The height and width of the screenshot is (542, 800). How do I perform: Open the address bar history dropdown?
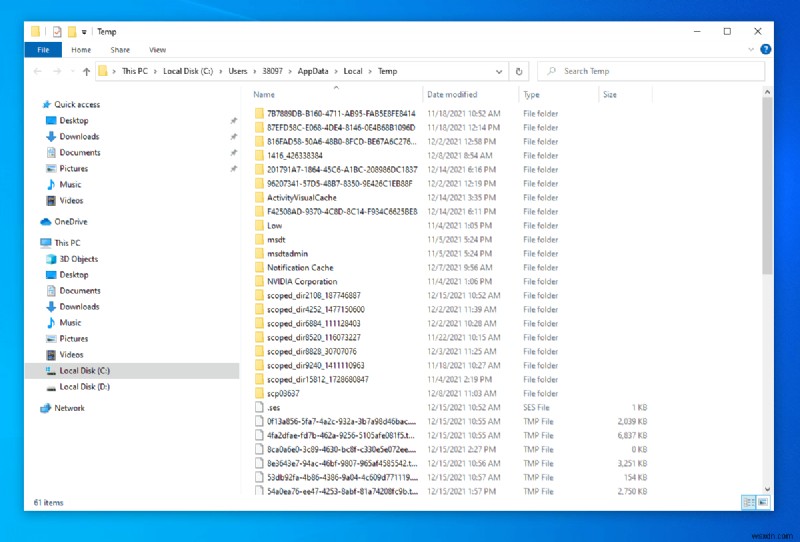pyautogui.click(x=498, y=71)
